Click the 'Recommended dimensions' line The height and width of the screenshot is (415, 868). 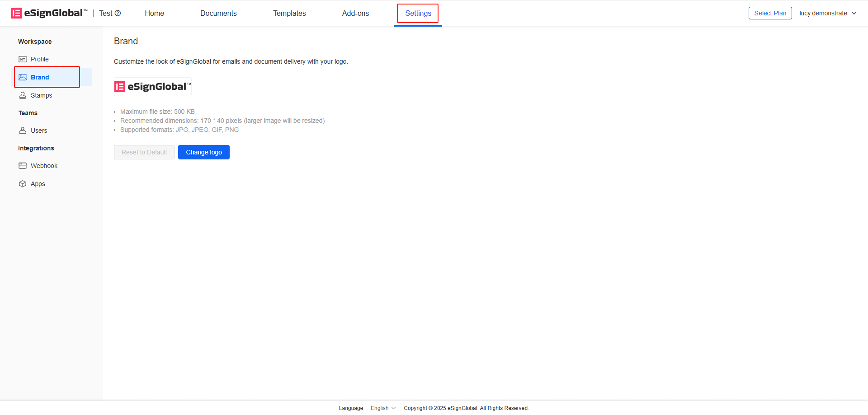(222, 121)
